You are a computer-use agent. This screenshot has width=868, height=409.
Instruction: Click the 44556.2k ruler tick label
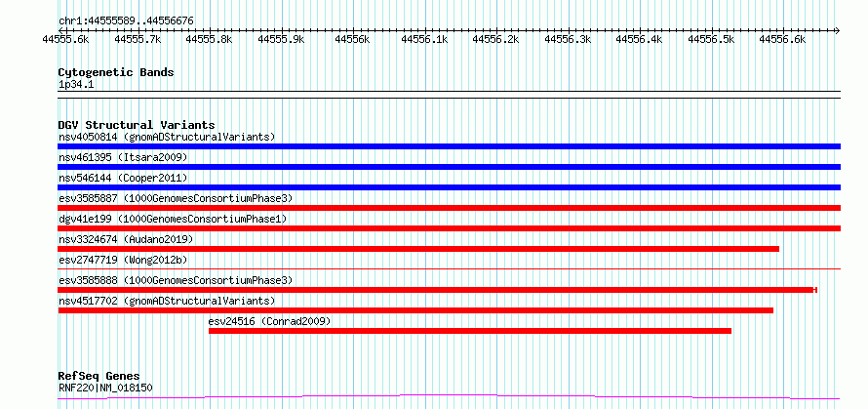[496, 39]
